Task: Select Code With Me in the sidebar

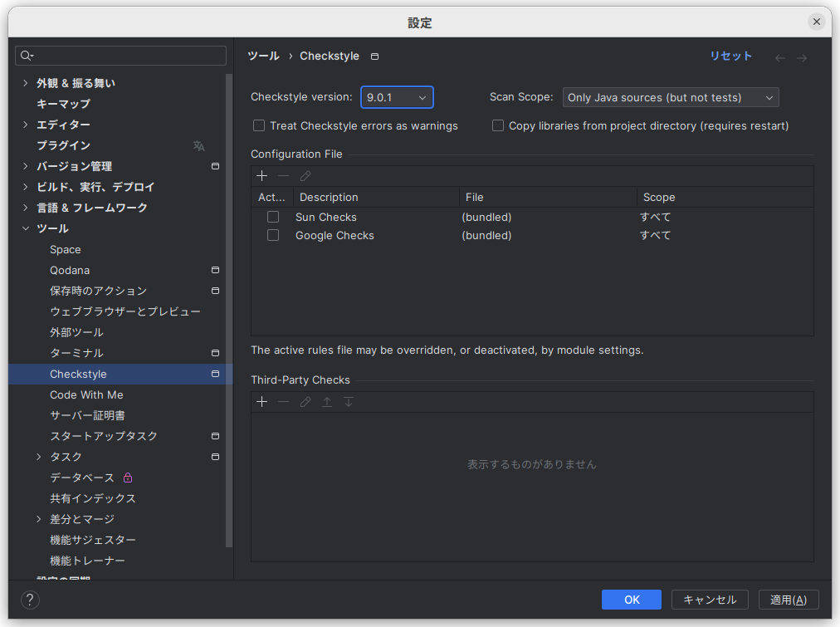Action: click(86, 394)
